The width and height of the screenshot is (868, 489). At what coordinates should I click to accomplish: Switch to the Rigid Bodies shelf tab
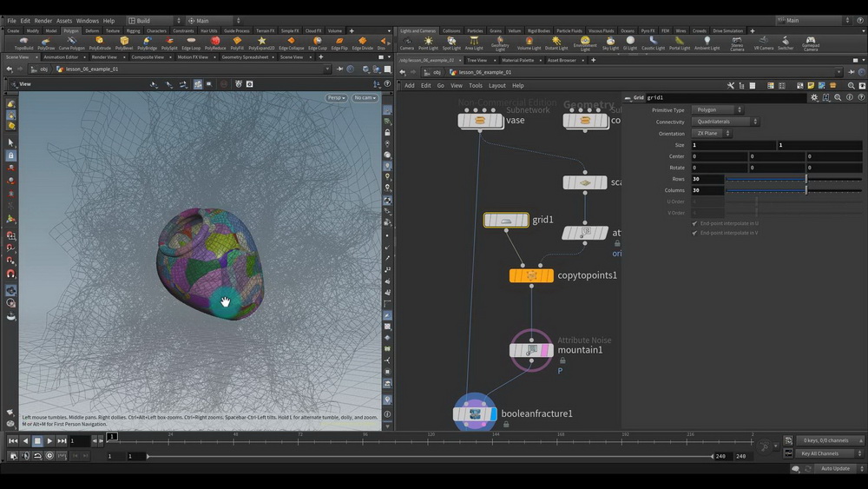pos(539,31)
